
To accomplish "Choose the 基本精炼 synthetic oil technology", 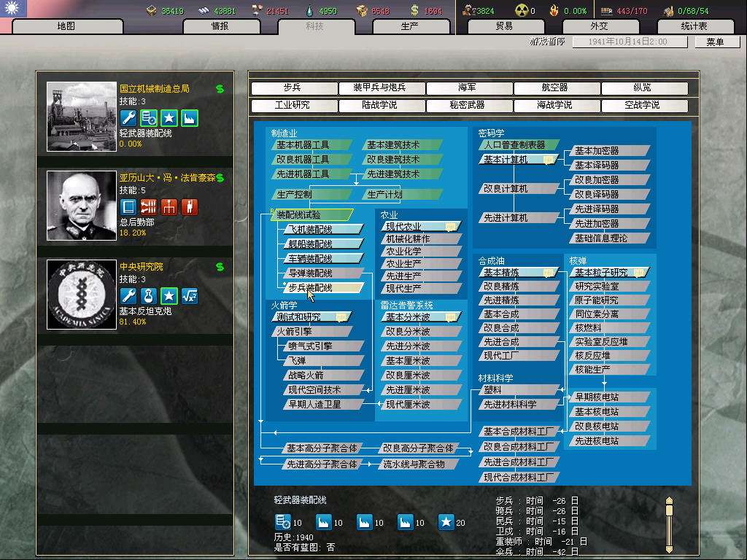I will click(x=519, y=273).
